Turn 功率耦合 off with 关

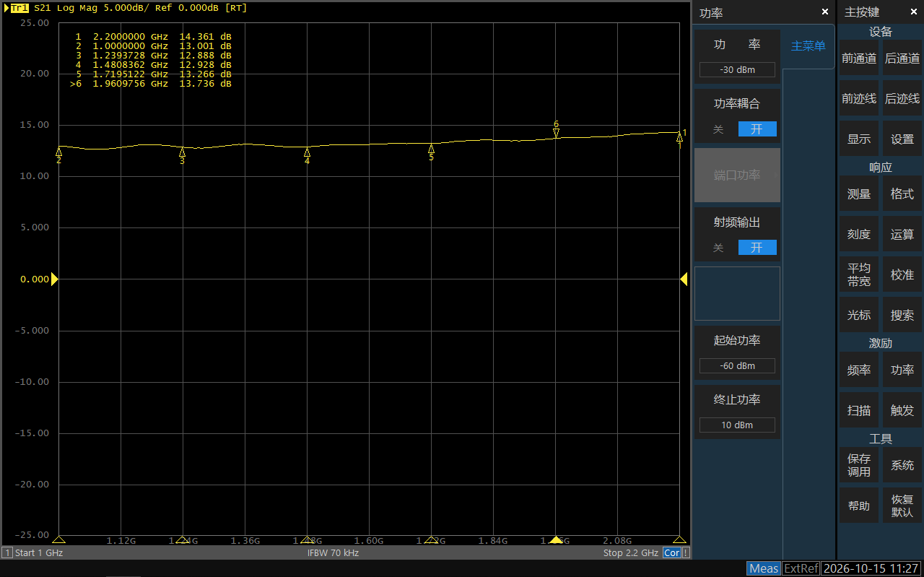[718, 129]
